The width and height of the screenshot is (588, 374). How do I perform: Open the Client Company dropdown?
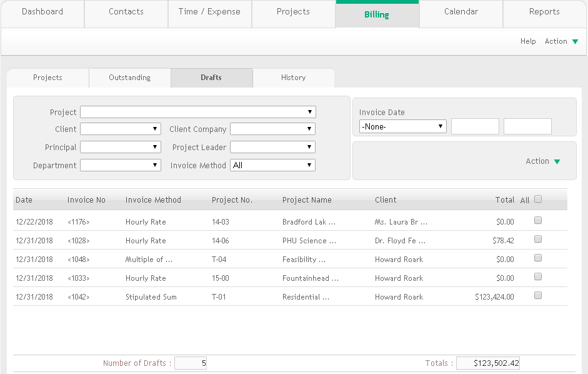[272, 129]
